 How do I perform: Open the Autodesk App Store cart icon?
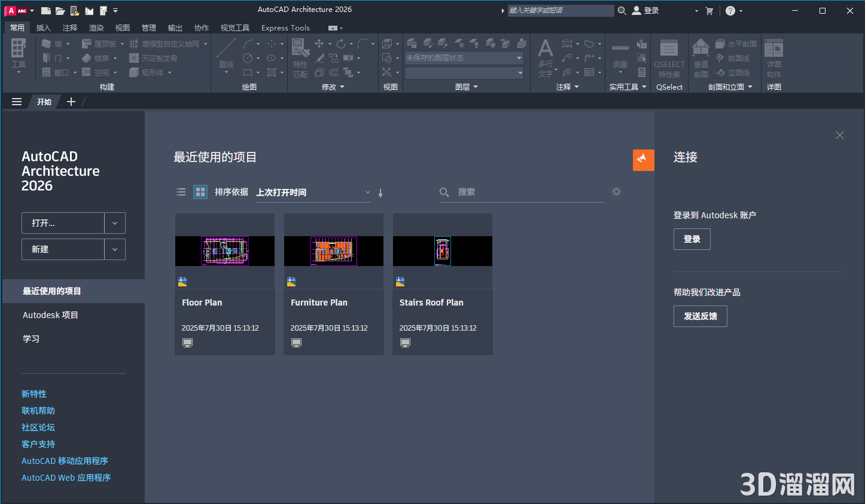709,11
